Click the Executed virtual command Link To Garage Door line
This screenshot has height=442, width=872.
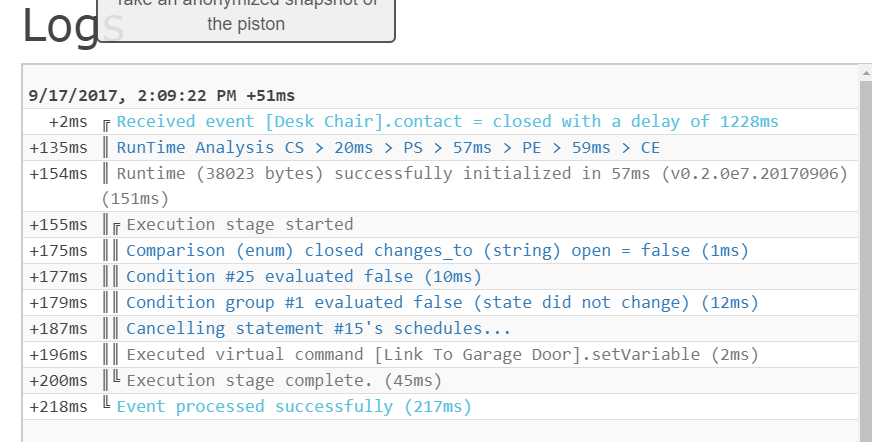(x=442, y=355)
